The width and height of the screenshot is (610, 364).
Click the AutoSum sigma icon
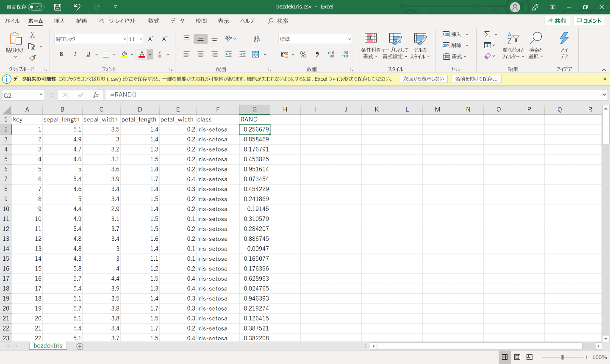487,34
